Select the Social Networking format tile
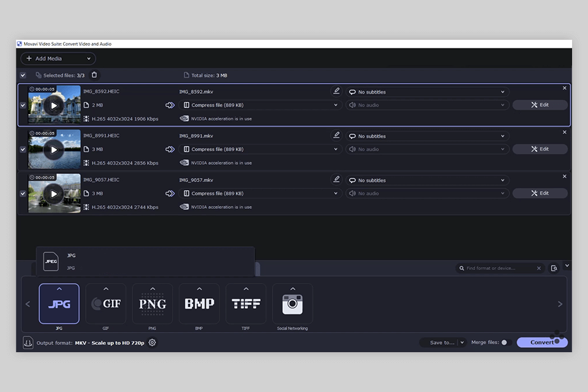 (293, 304)
